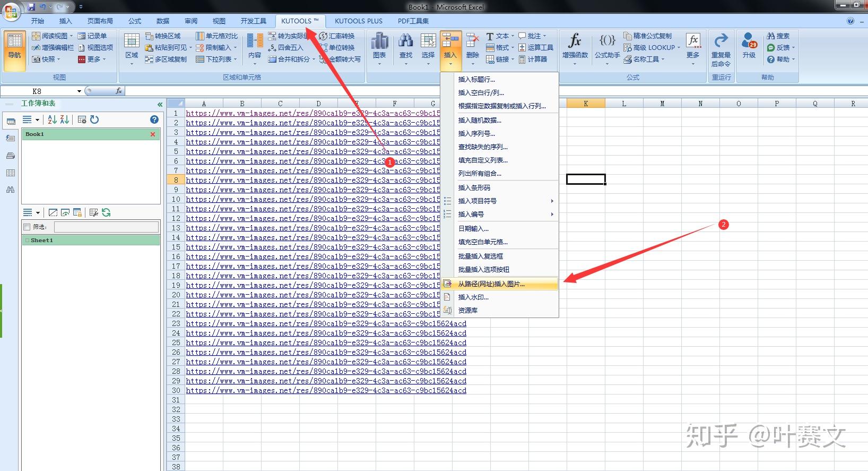Sort workbooks Z to A in pane
Screen dimensions: 868x471
(x=65, y=119)
